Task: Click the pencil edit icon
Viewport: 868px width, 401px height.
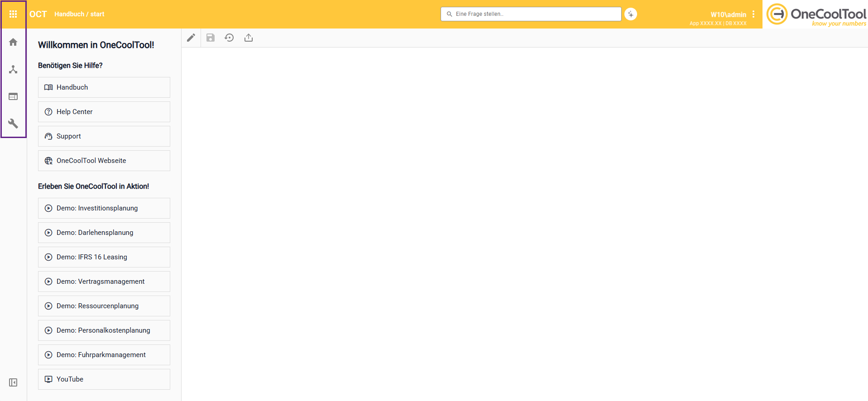Action: tap(191, 38)
